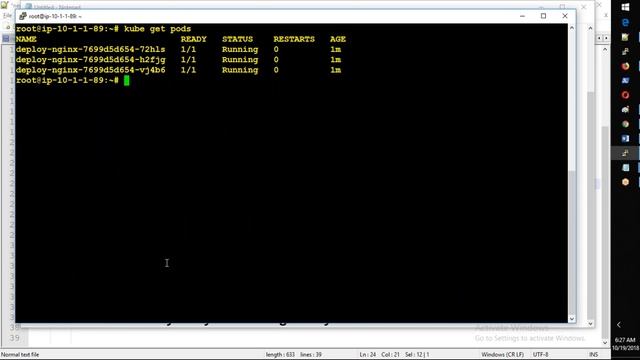Click pod name deploy-nginx-7699d5d654-72hls
Viewport: 640px width, 360px height.
91,49
